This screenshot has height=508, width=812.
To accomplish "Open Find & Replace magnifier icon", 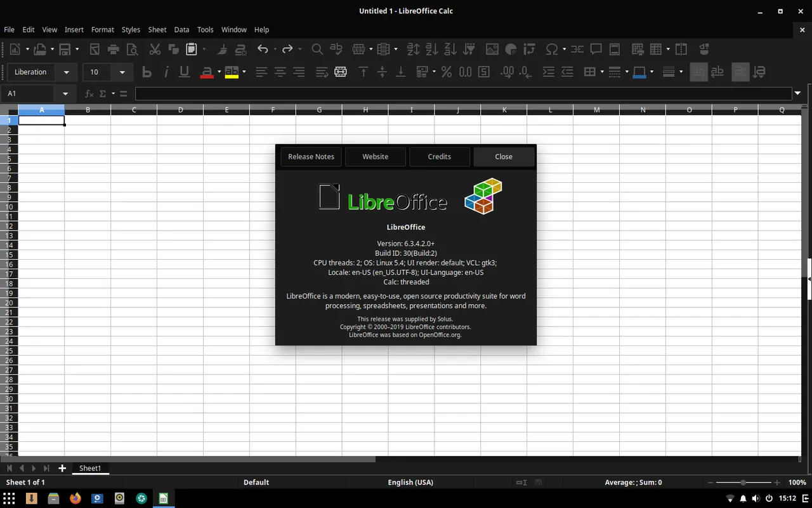I will tap(317, 49).
